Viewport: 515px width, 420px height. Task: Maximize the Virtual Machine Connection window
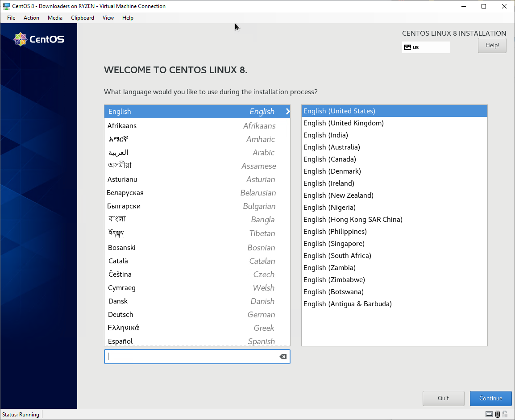pos(484,6)
